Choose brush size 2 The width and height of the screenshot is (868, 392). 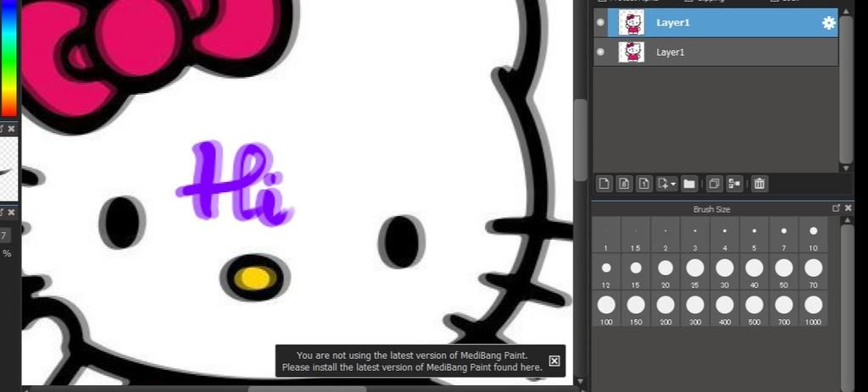point(665,235)
